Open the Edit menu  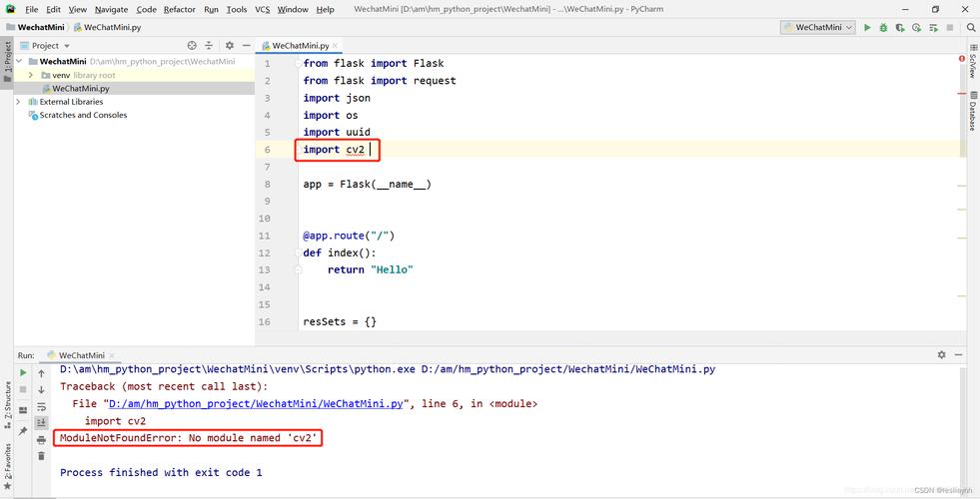tap(53, 9)
